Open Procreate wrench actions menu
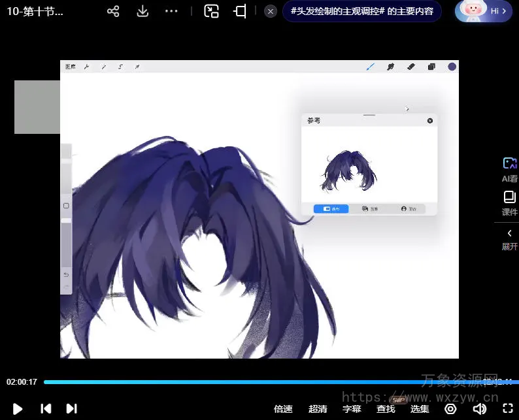 [86, 67]
